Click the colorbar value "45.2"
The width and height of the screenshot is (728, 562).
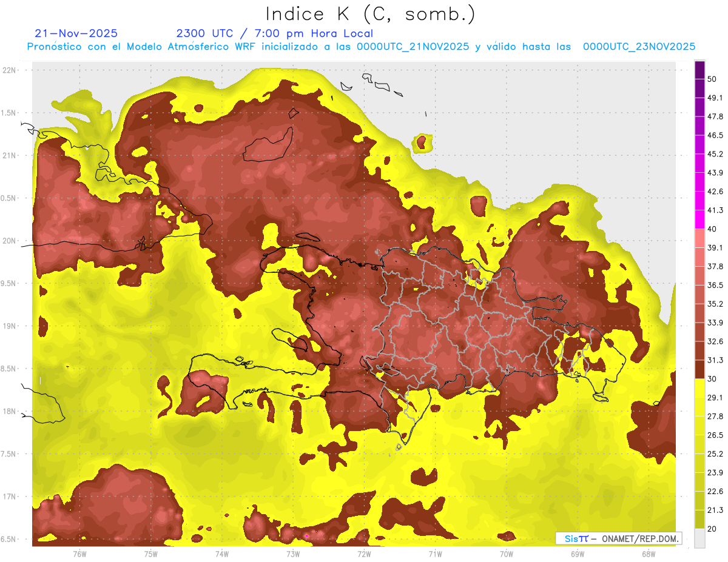click(715, 154)
